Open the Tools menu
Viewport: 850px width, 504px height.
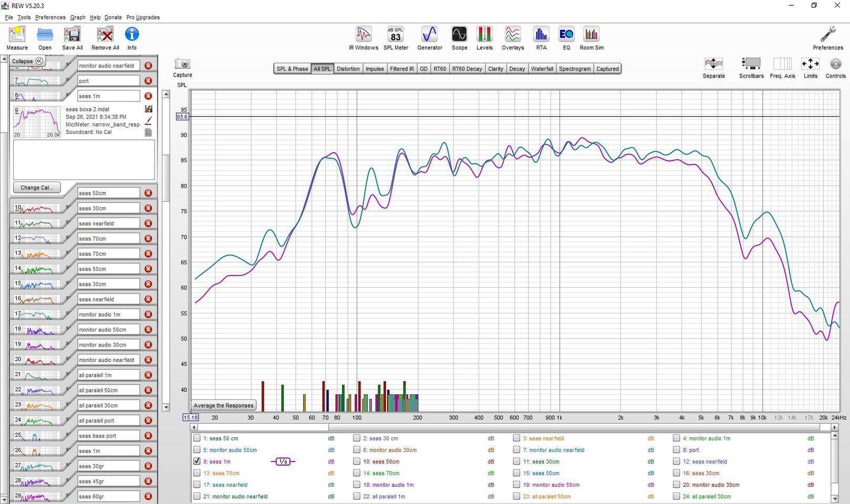(24, 17)
